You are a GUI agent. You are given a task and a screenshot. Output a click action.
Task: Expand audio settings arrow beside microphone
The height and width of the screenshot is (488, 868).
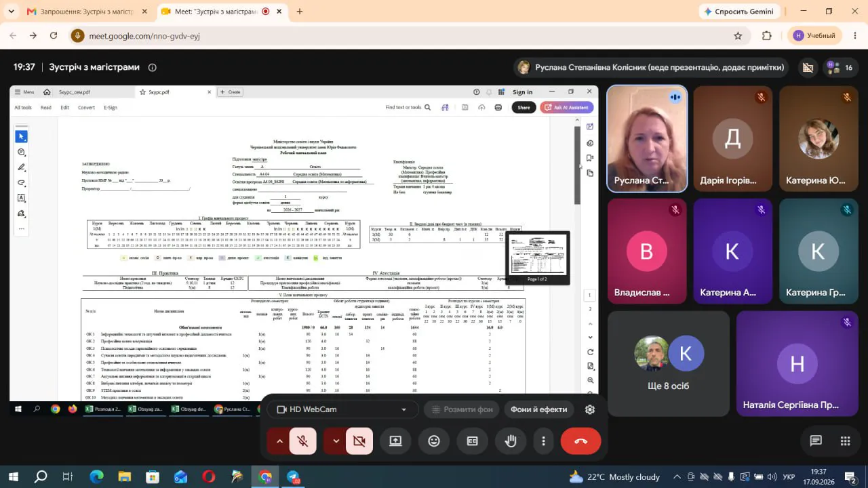point(279,441)
